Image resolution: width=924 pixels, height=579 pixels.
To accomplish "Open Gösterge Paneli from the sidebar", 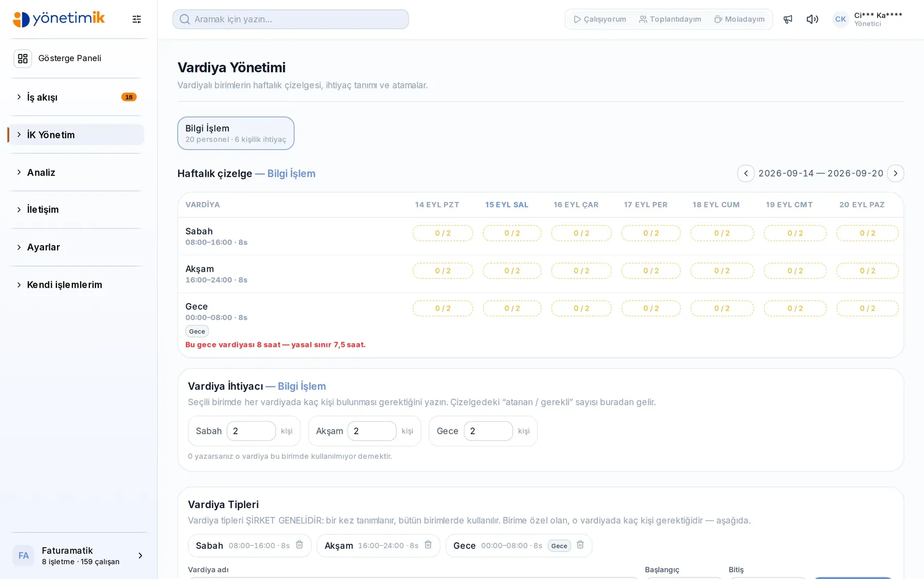I will click(76, 59).
